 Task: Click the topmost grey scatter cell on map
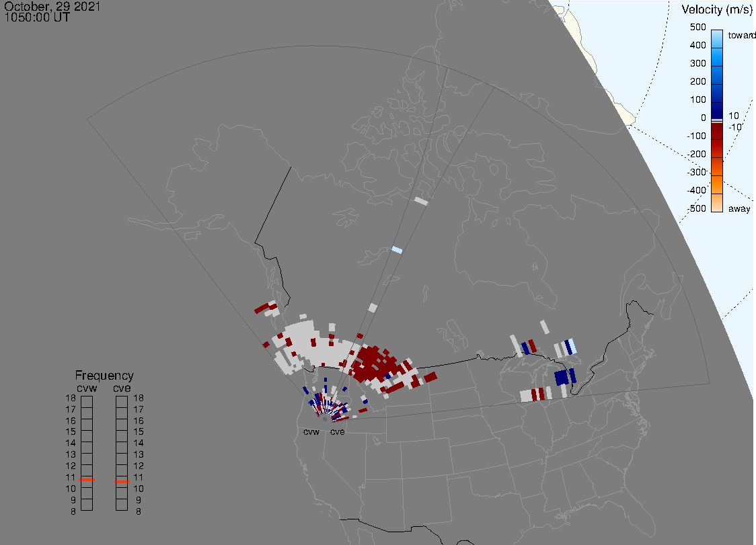click(422, 201)
